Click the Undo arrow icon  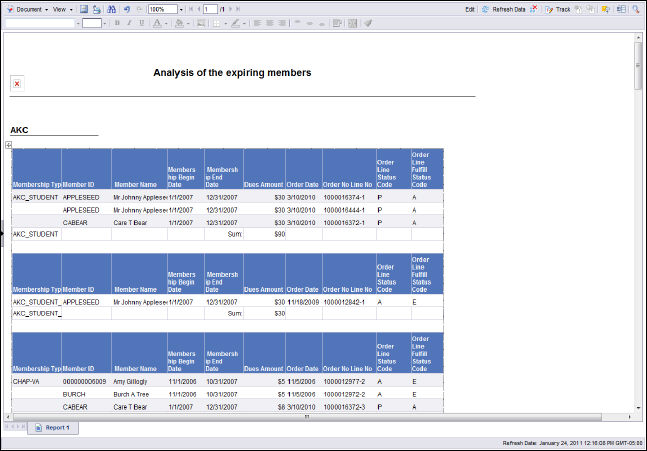click(x=127, y=8)
